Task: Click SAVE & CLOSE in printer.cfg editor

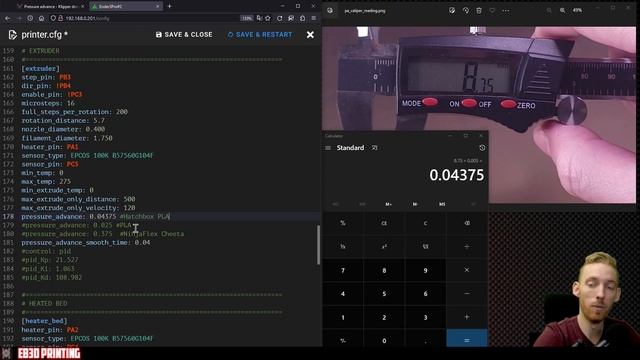Action: coord(184,35)
